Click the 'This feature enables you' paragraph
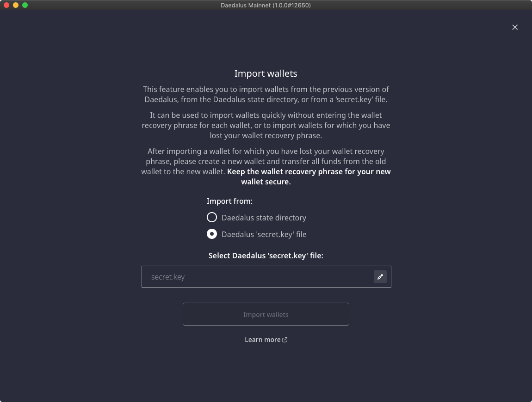Screen dimensions: 532x402 coord(266,94)
